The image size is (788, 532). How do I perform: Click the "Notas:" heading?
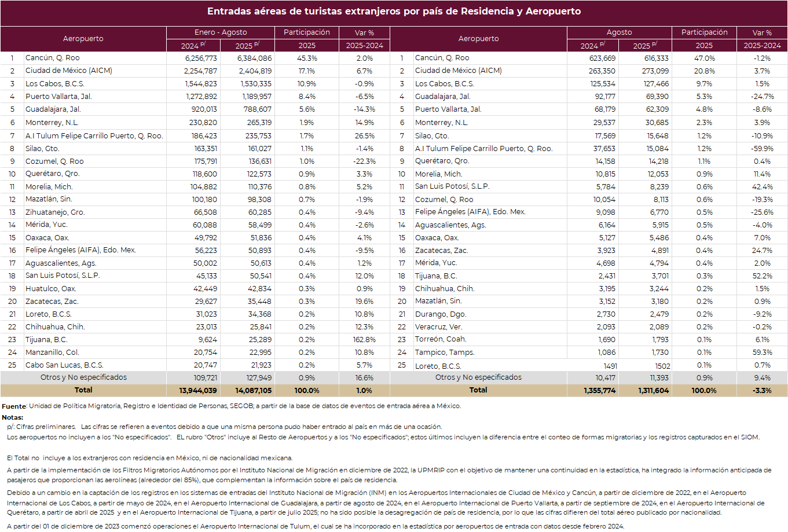tap(13, 417)
